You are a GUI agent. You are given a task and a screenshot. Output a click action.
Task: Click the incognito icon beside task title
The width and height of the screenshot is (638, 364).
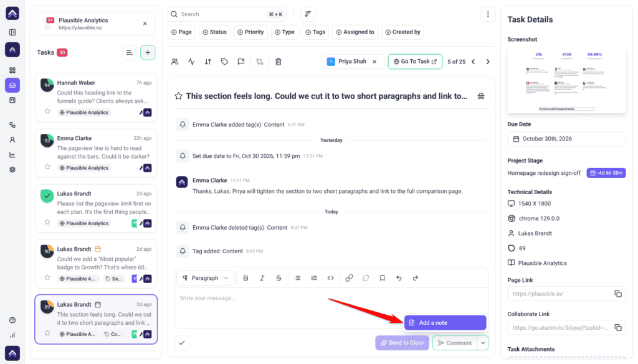click(481, 96)
